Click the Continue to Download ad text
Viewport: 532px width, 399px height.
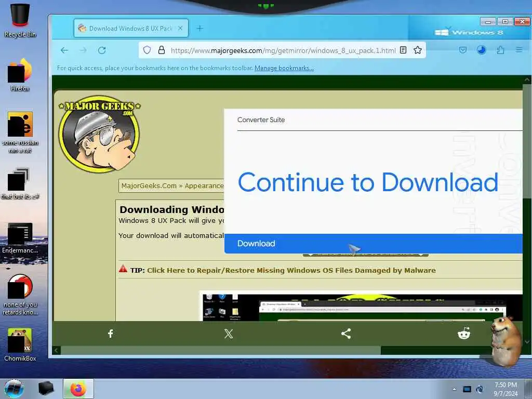click(368, 182)
